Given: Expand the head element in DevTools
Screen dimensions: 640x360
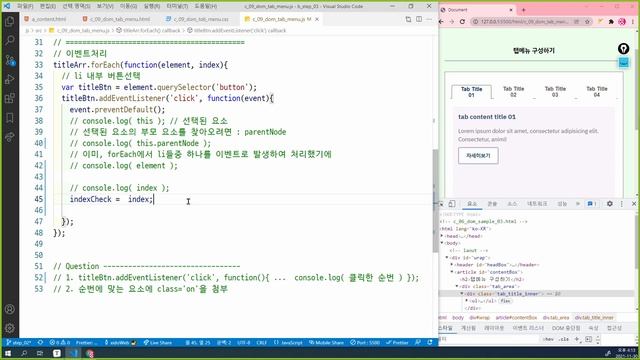Looking at the screenshot, I should [442, 236].
